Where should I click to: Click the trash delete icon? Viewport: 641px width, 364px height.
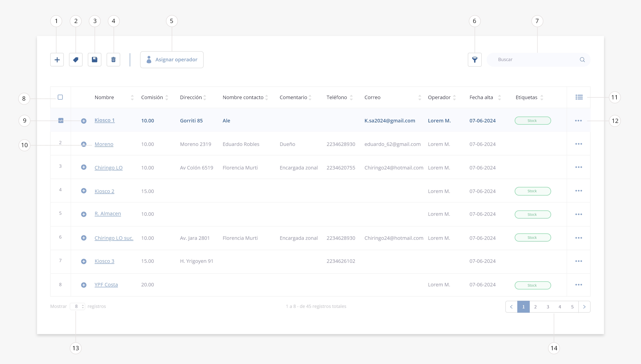[113, 60]
